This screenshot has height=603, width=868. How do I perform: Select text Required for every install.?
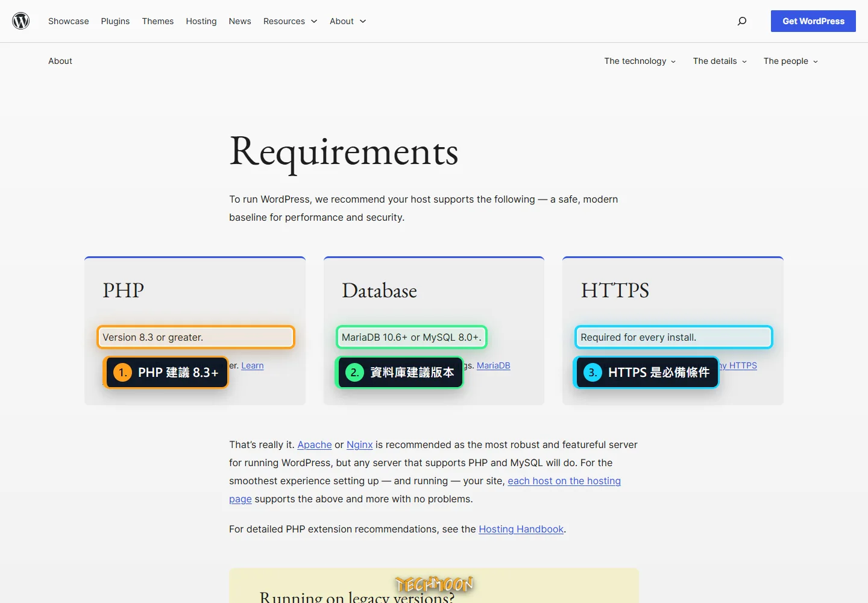(638, 337)
